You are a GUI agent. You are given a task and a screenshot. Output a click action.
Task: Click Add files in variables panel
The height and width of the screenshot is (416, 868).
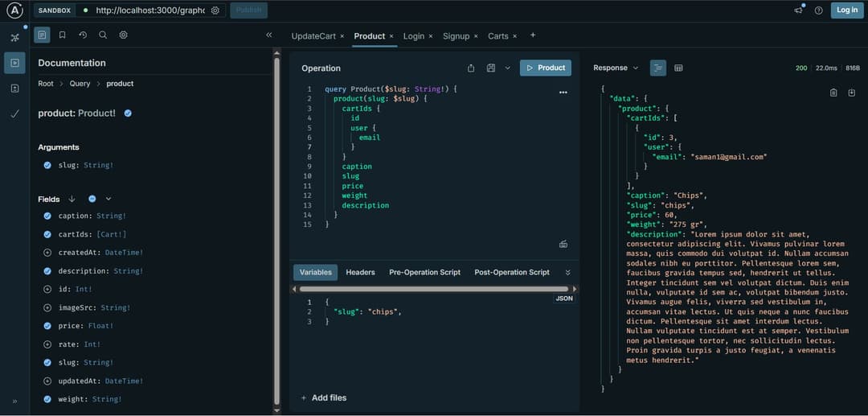[x=324, y=397]
